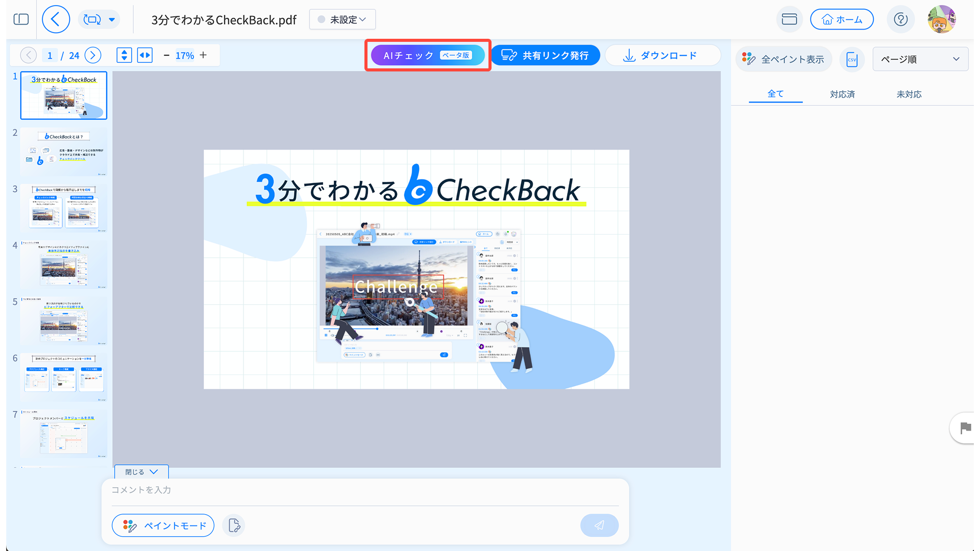Click the back arrow circle button
Screen dimensions: 980x551
tap(56, 19)
